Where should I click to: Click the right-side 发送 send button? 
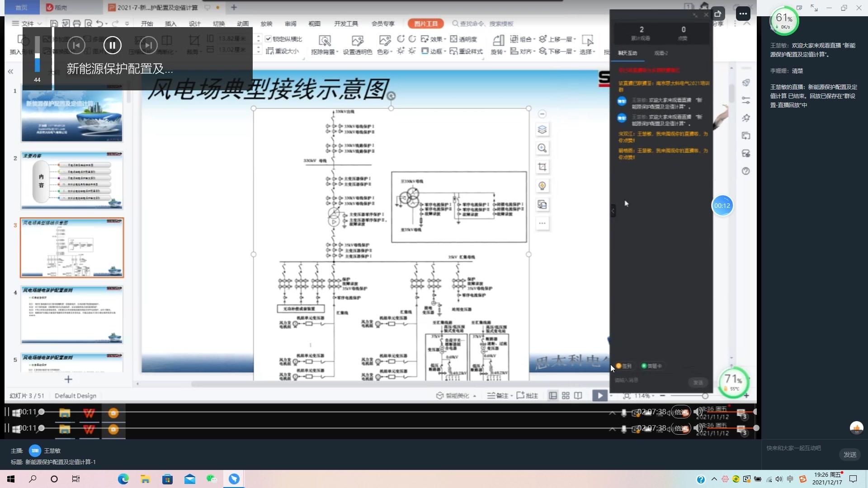coord(850,455)
